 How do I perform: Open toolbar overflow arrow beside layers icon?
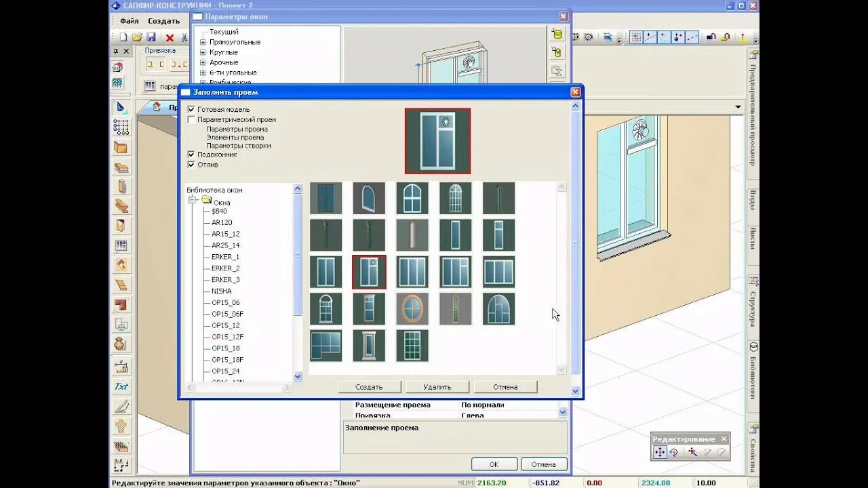tap(619, 39)
